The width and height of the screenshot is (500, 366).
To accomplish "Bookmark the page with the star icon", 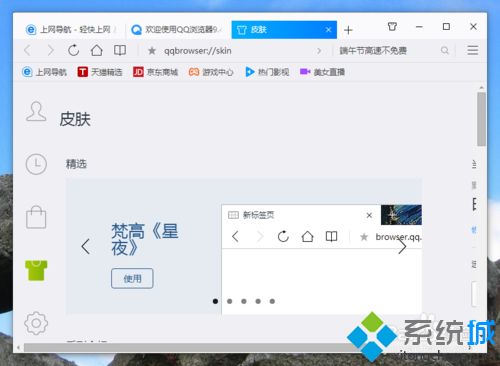I will pyautogui.click(x=152, y=51).
